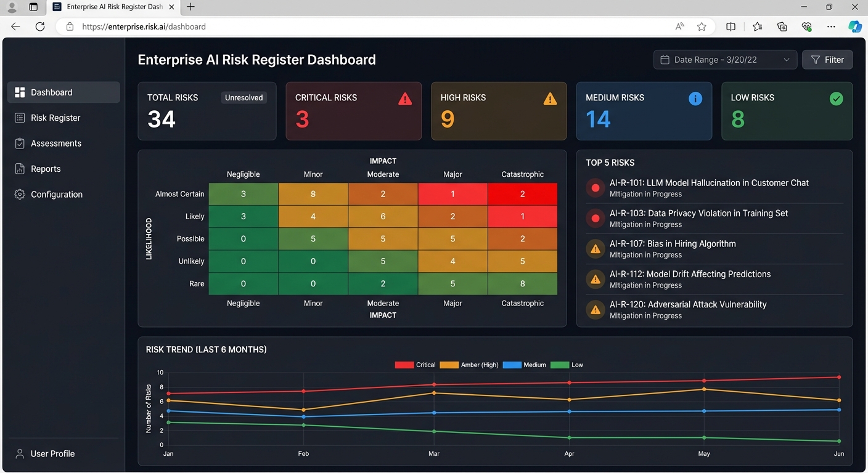Open the Assessments section icon
This screenshot has height=473, width=868.
pos(19,143)
